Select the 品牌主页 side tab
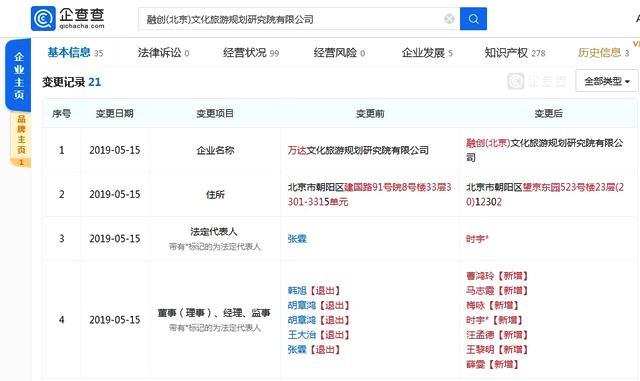 (x=21, y=139)
